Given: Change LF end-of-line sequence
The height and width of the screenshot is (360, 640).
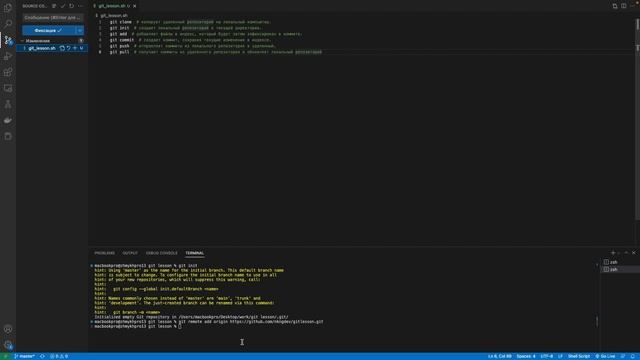Looking at the screenshot, I should click(x=560, y=356).
